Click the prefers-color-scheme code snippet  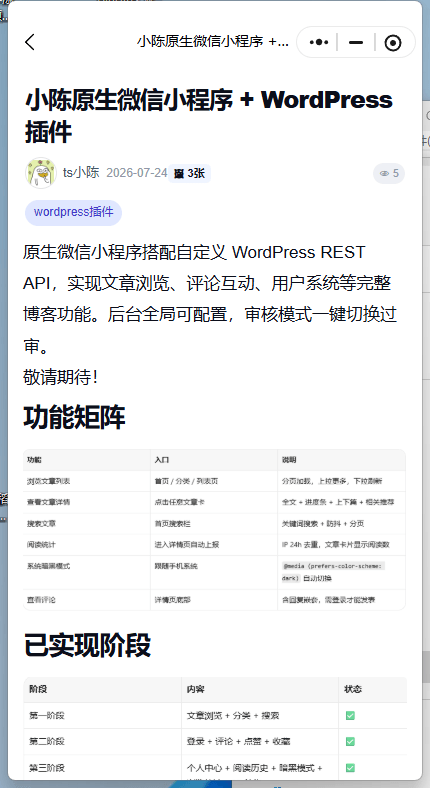[x=334, y=572]
